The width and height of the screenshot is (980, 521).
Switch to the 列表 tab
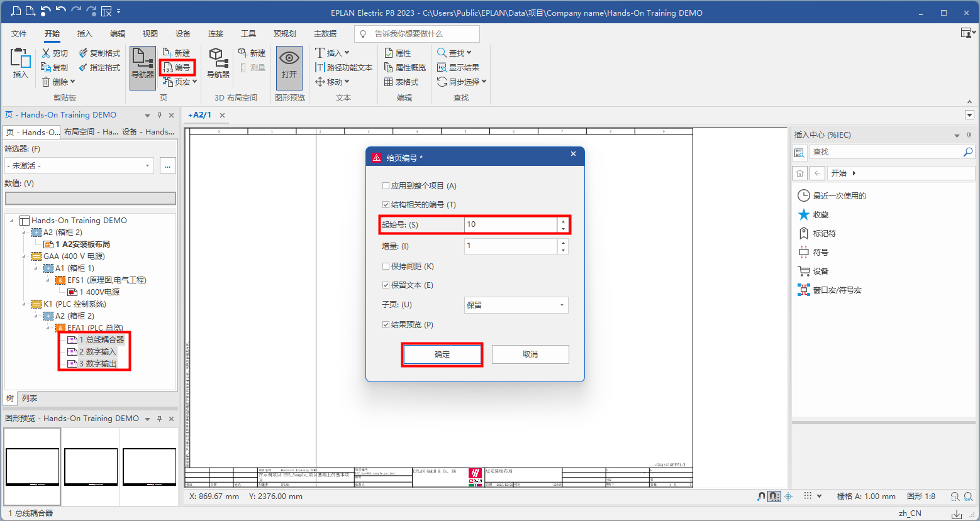(x=30, y=398)
